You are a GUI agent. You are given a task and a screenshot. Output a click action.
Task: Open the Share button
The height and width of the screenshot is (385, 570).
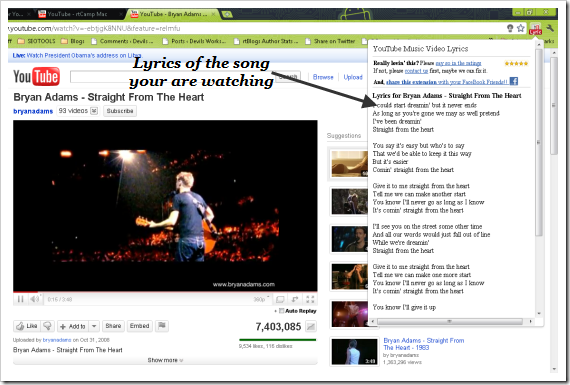113,326
